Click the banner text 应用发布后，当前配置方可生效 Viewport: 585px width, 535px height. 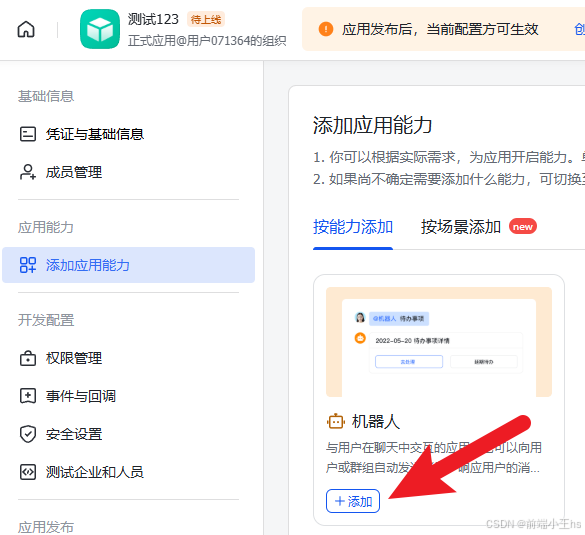point(440,29)
